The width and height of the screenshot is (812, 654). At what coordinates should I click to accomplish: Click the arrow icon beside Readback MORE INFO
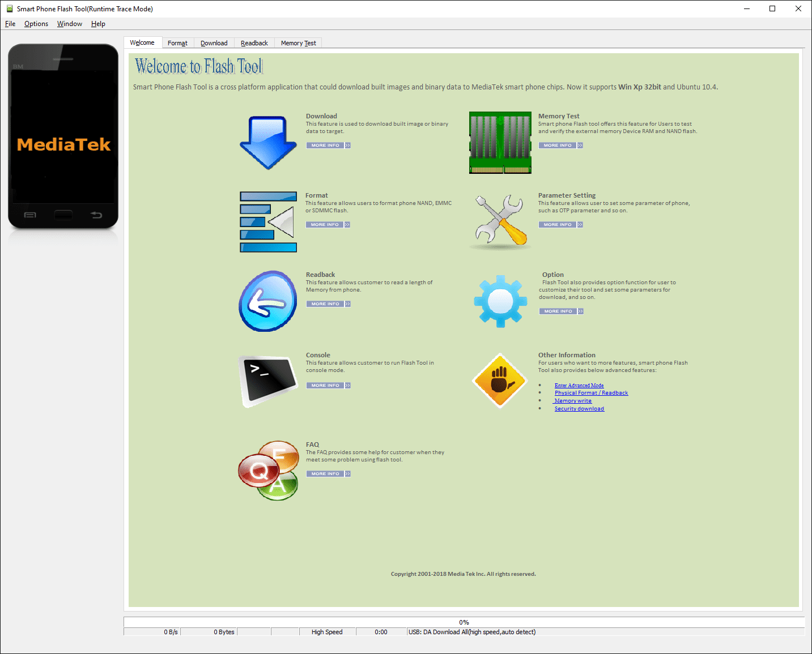[x=348, y=304]
